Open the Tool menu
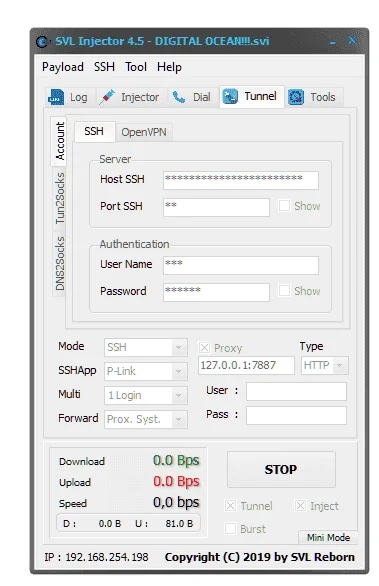Screen dimensions: 379x586 point(136,67)
